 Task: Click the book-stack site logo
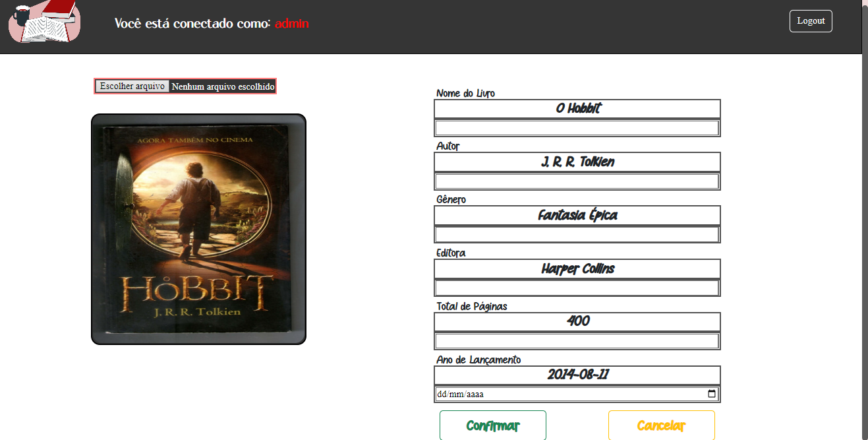[45, 22]
